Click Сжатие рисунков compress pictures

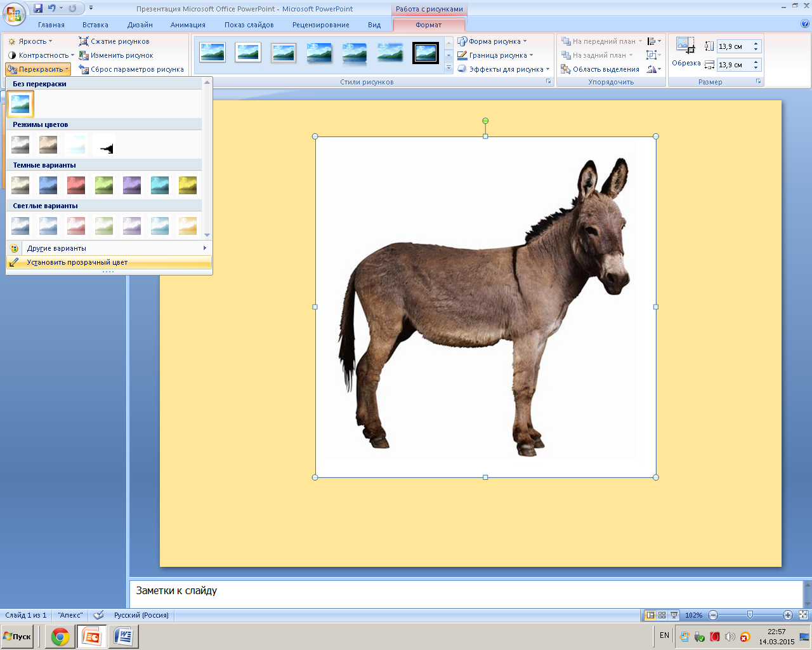pos(114,41)
